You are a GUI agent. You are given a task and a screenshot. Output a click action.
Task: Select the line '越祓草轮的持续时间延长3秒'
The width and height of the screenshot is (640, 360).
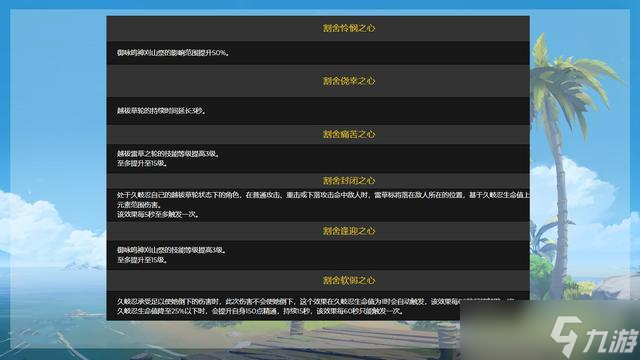point(161,111)
